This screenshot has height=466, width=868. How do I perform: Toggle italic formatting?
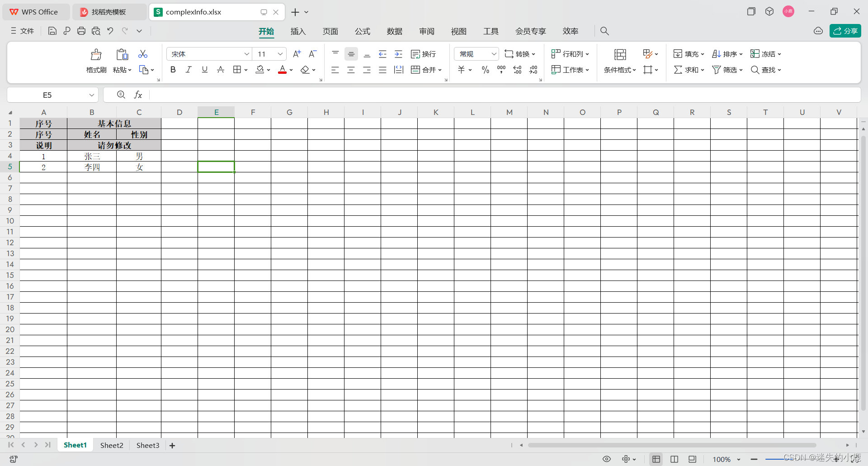pos(189,70)
